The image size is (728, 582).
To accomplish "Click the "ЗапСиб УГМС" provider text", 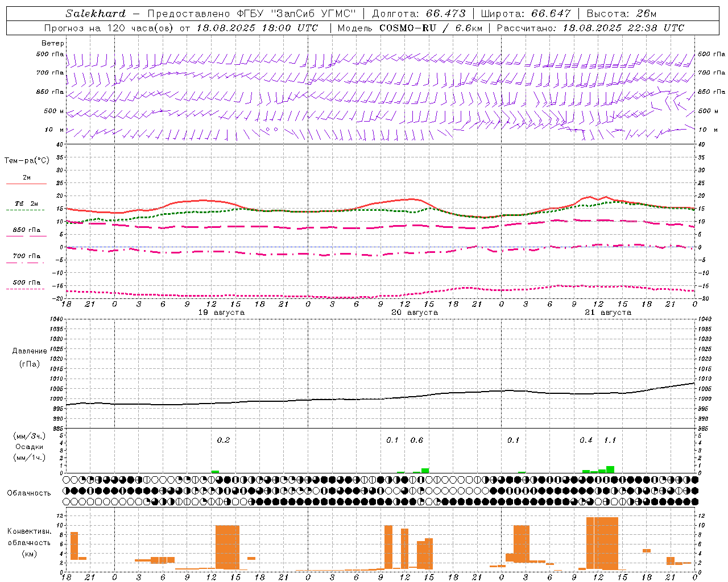I will (314, 14).
